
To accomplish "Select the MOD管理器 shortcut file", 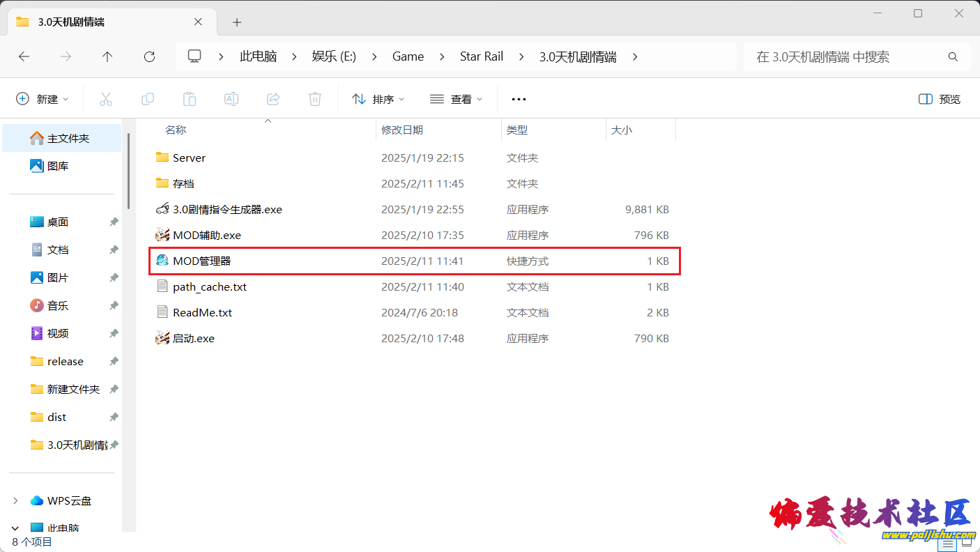I will (x=202, y=261).
